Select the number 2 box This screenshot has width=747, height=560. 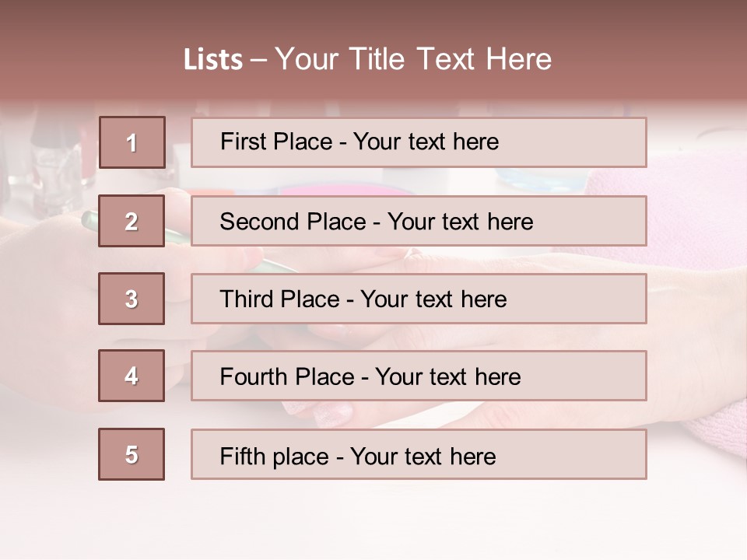tap(132, 221)
